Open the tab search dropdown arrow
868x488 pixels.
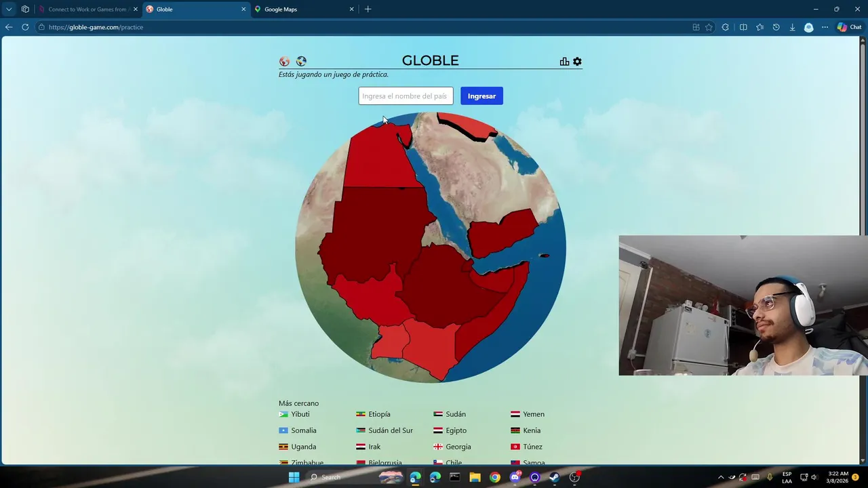click(x=9, y=9)
